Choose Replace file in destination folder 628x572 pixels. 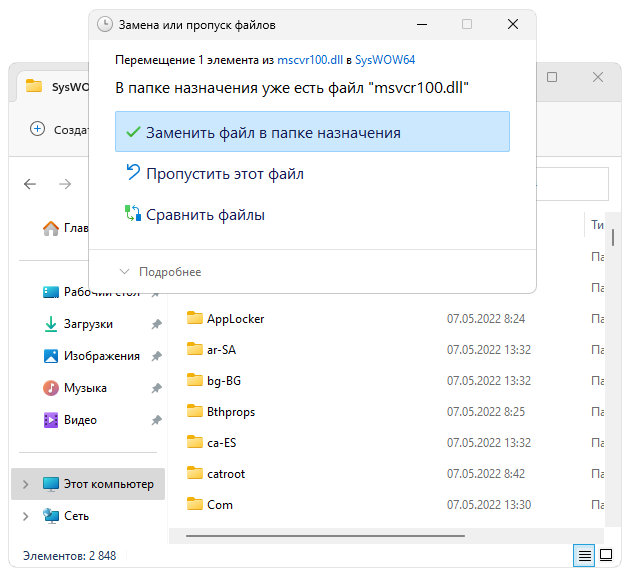click(312, 132)
